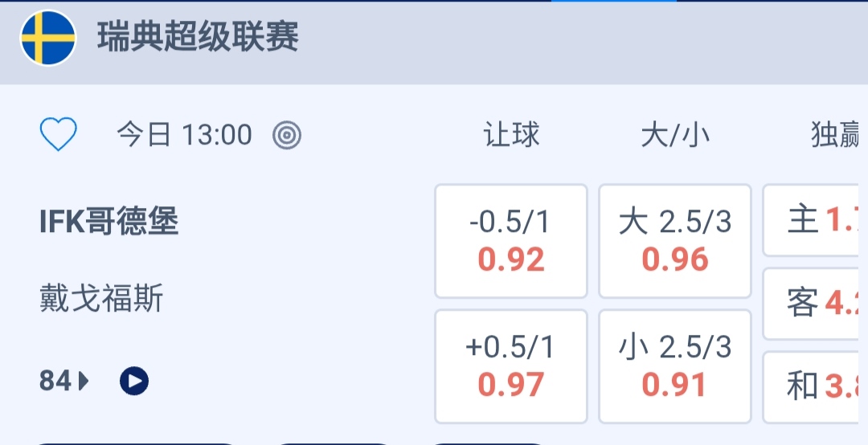This screenshot has height=445, width=868.
Task: Choose 小 2.5/3 at odds 0.91
Action: point(675,366)
